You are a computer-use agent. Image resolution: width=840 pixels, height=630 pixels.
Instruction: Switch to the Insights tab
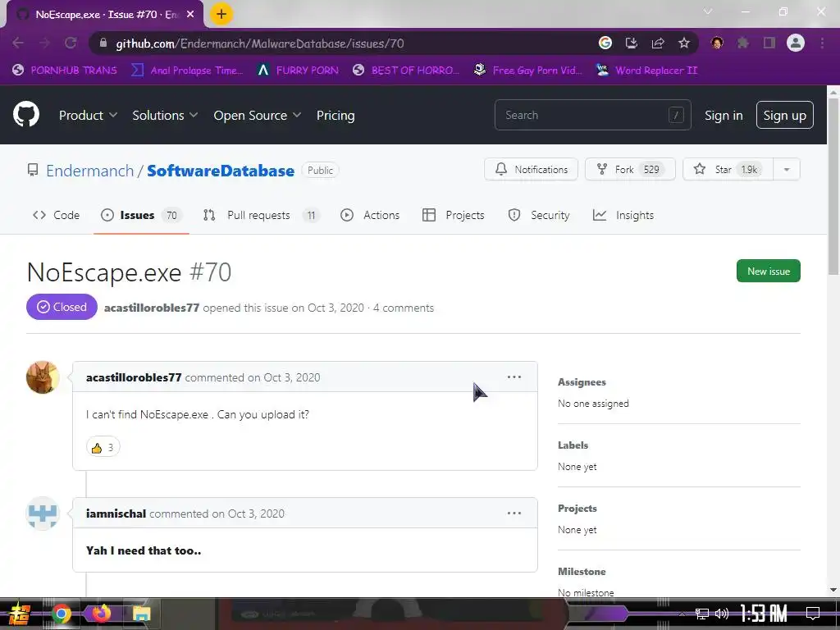[x=623, y=215]
